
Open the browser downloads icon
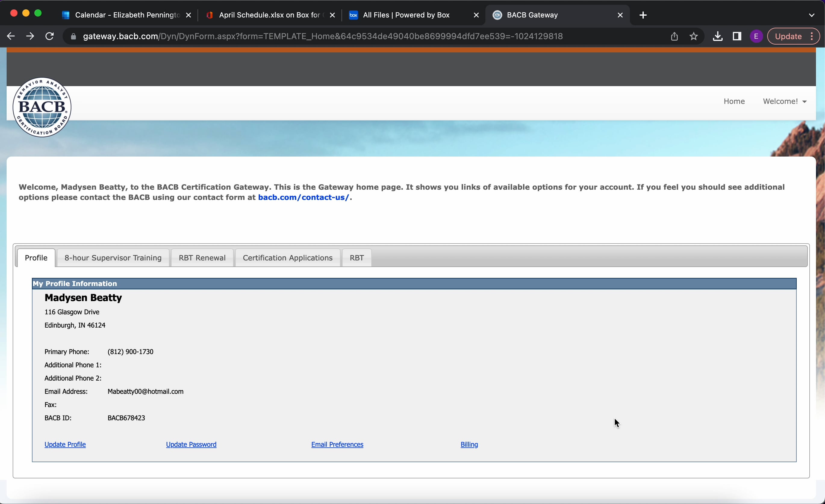(717, 36)
